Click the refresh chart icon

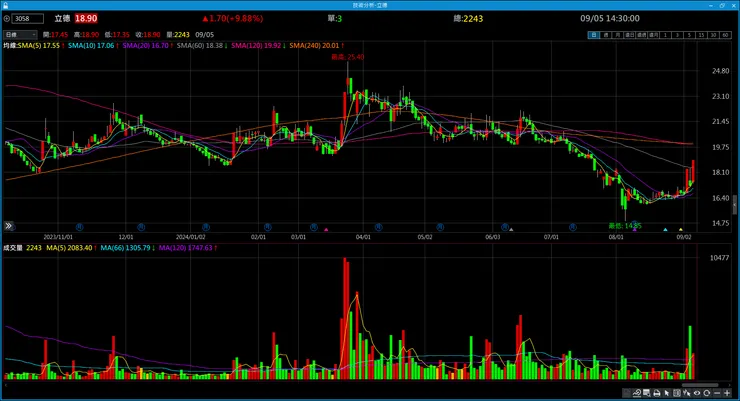pyautogui.click(x=707, y=393)
